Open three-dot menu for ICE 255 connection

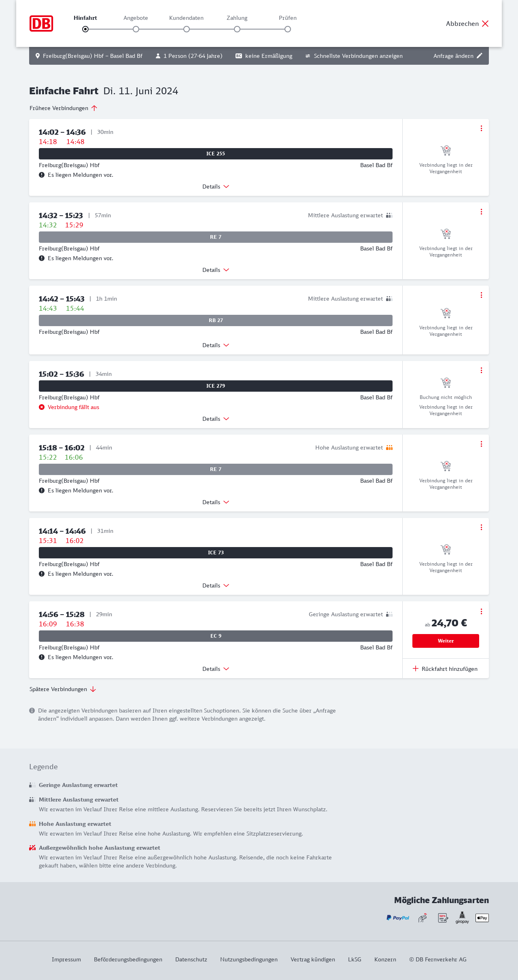point(481,128)
